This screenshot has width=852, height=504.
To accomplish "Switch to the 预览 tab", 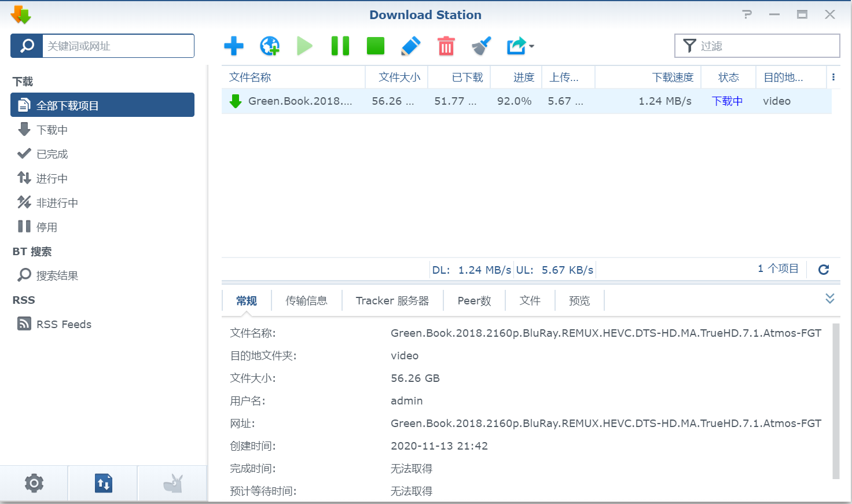I will [x=579, y=301].
